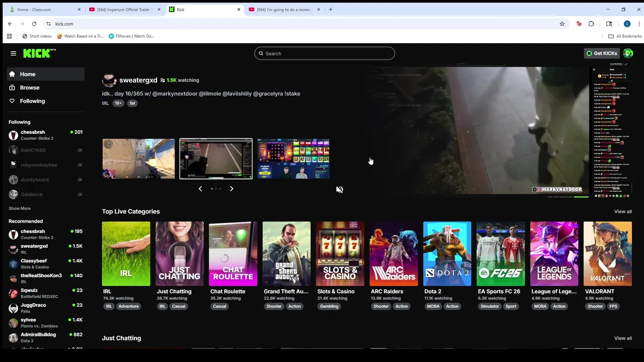Open the ARC Raiders category card

point(393,254)
